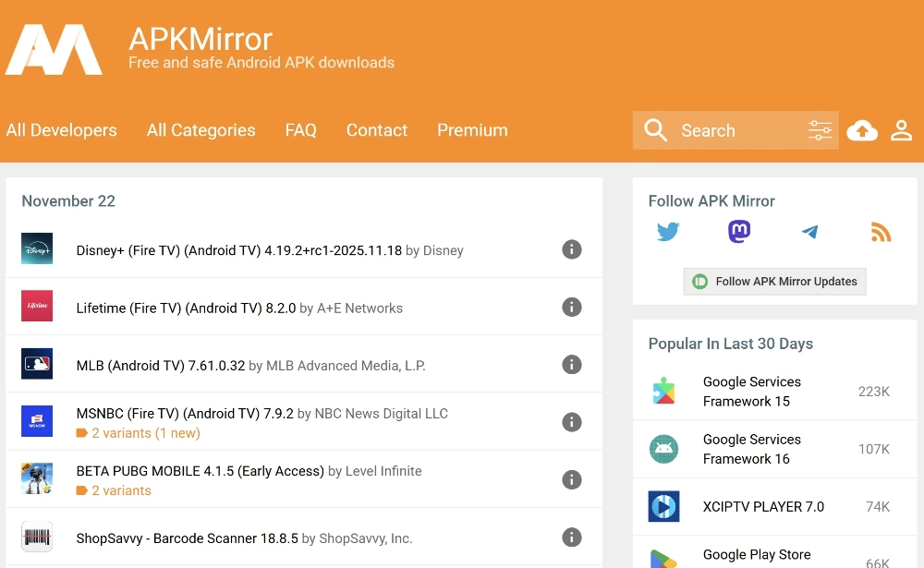Click Follow APK Mirror Updates button

click(775, 282)
